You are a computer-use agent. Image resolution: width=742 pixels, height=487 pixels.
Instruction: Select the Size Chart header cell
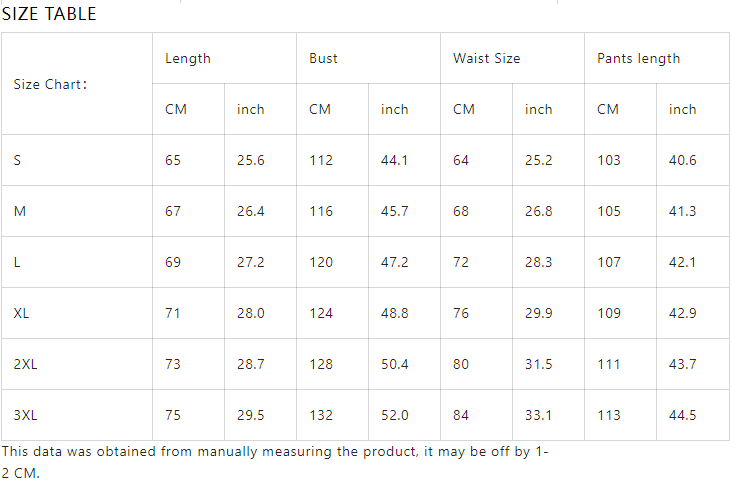point(50,84)
